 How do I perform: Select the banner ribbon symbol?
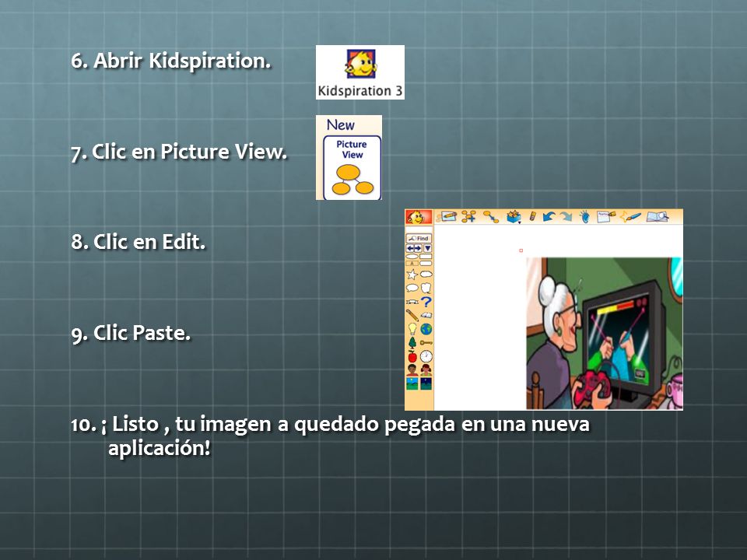click(x=412, y=302)
